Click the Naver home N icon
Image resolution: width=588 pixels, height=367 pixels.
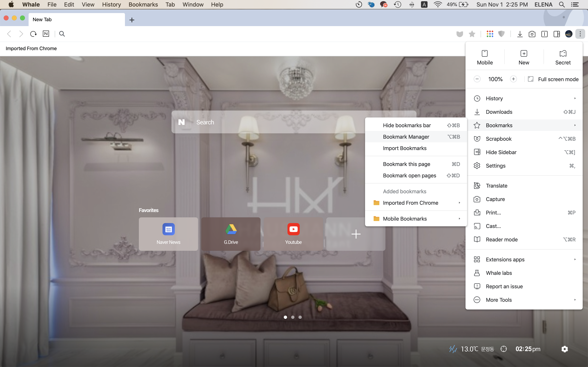[46, 34]
